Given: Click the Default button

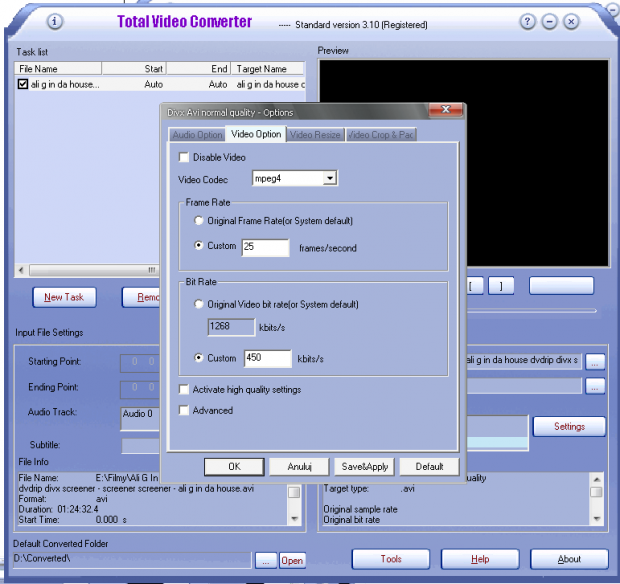Looking at the screenshot, I should (x=429, y=466).
